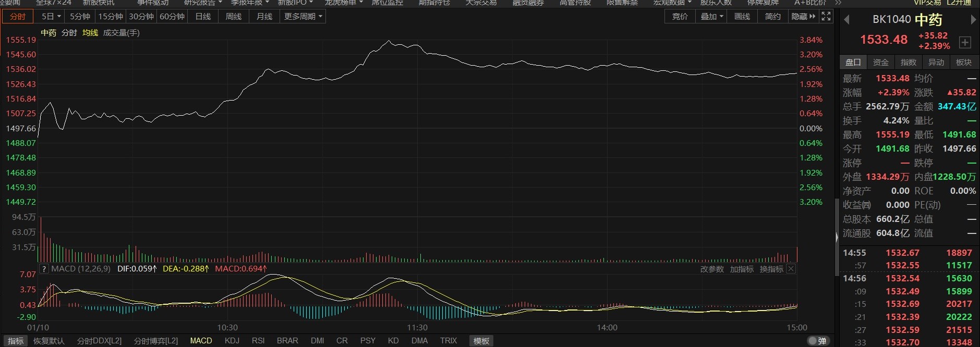This screenshot has height=347, width=980.
Task: Go to previous sector with left arrow
Action: 846,20
